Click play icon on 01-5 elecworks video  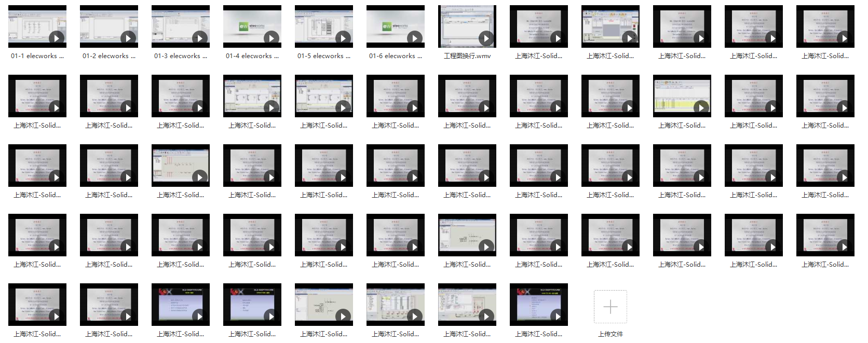tap(343, 38)
